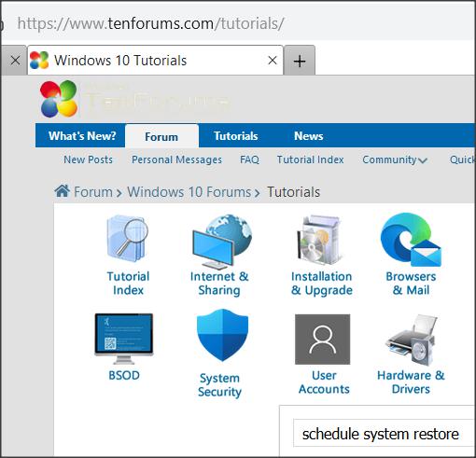The image size is (476, 458).
Task: Expand the Community dropdown menu
Action: pyautogui.click(x=395, y=160)
